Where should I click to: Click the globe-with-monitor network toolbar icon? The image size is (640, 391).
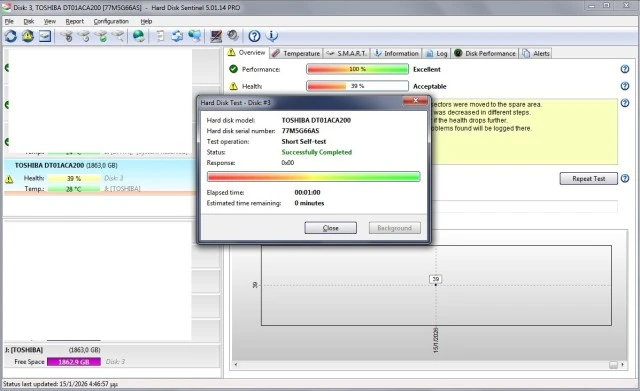pos(195,36)
